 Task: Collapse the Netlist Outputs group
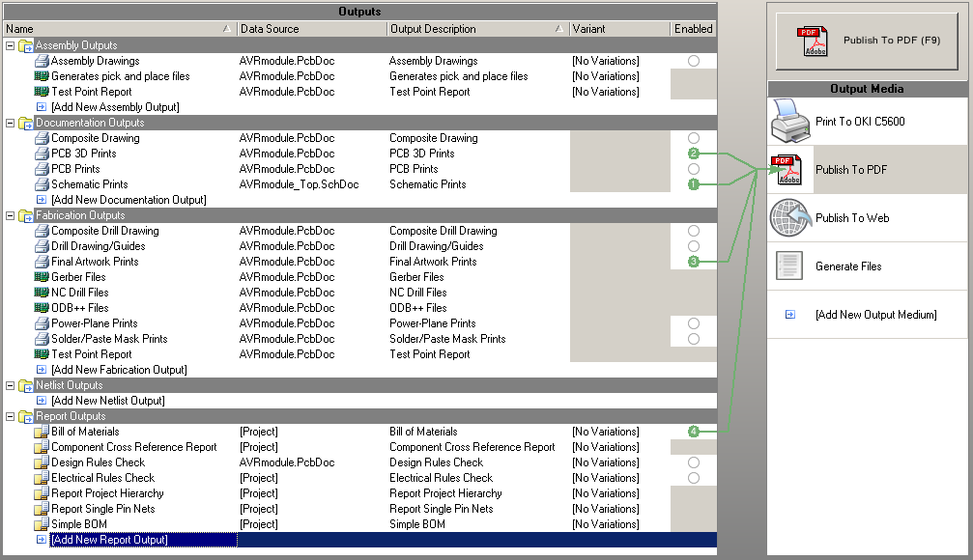pos(10,385)
